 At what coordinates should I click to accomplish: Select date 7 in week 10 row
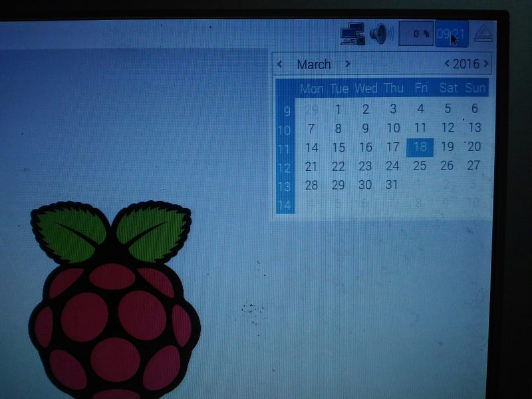tap(311, 128)
